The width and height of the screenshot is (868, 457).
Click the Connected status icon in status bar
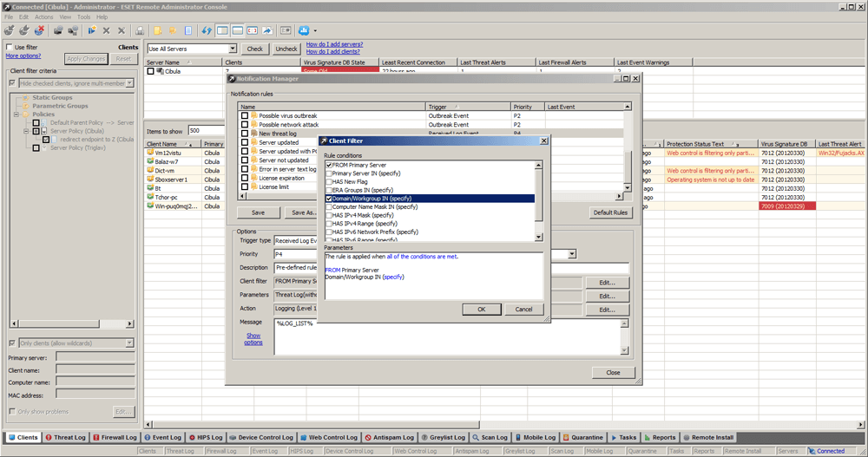(812, 451)
